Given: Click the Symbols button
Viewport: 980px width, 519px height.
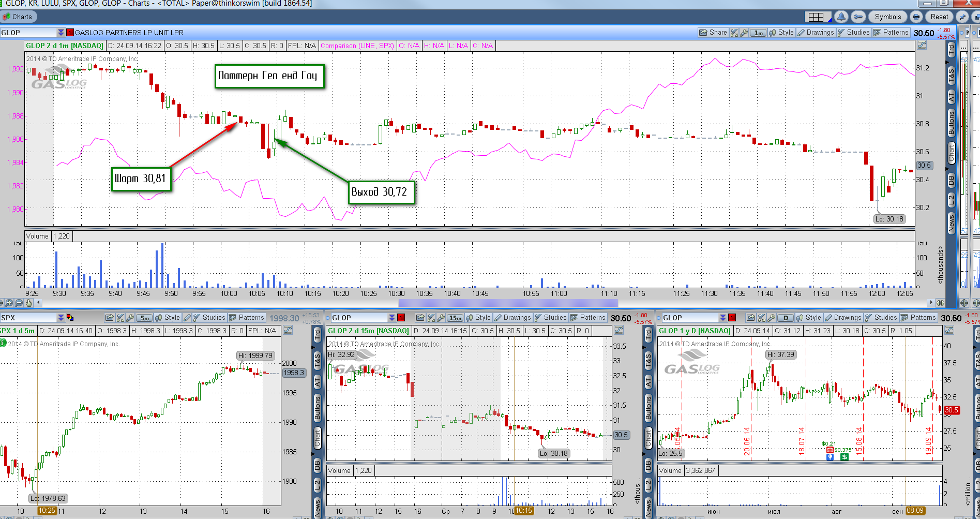Looking at the screenshot, I should pos(888,17).
